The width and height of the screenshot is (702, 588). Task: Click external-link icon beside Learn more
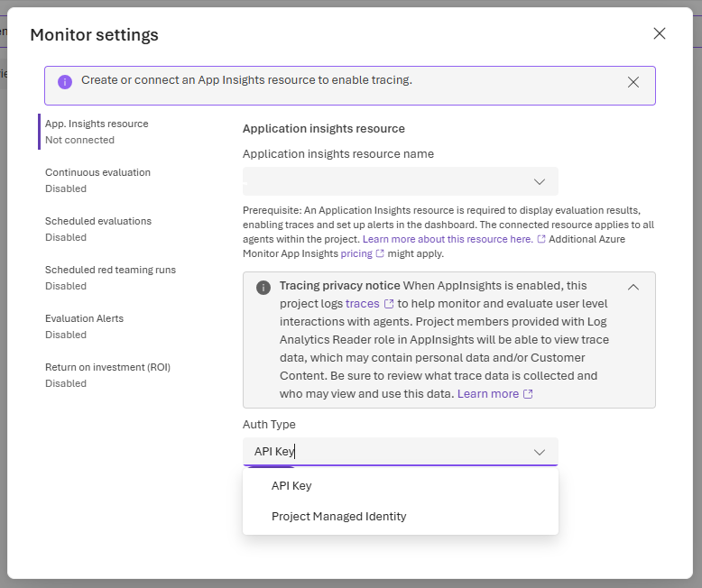528,394
